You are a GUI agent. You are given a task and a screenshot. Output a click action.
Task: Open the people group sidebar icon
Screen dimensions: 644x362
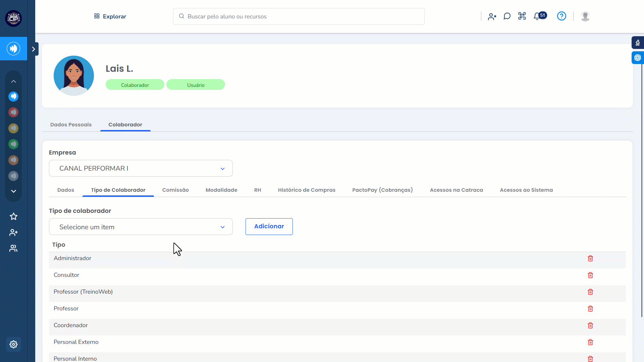tap(13, 248)
